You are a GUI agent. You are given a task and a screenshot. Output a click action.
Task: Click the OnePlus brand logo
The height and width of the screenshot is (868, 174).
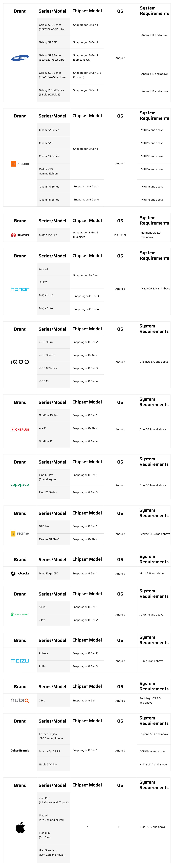[20, 429]
